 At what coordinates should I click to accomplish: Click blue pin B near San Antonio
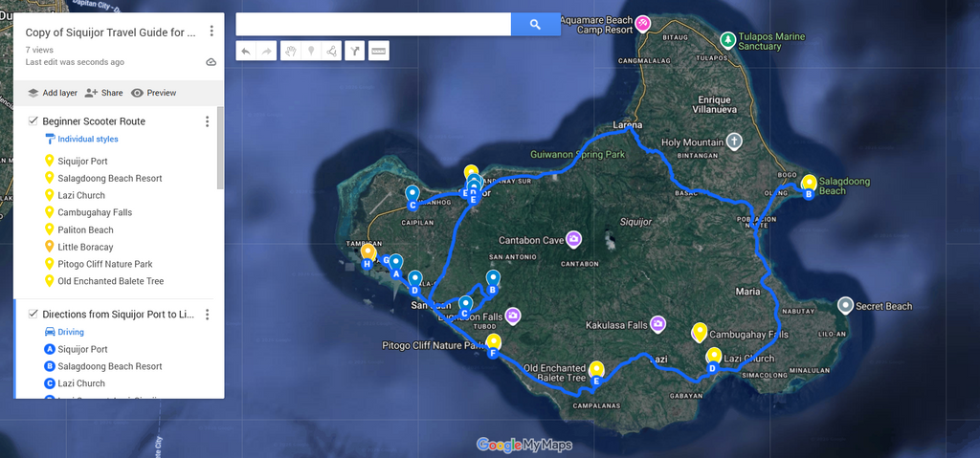click(493, 279)
